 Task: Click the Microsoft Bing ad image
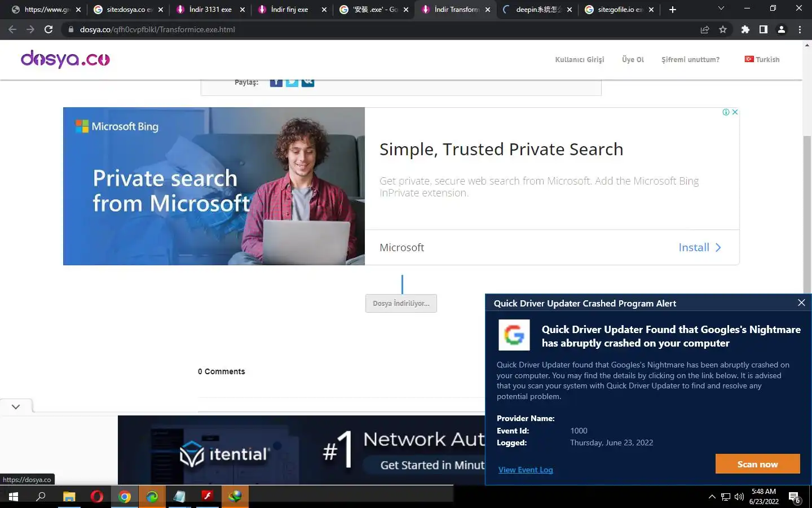(214, 186)
